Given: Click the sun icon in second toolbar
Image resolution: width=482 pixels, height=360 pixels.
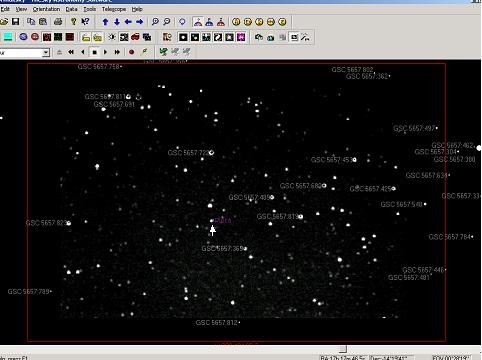Looking at the screenshot, I should 112,37.
